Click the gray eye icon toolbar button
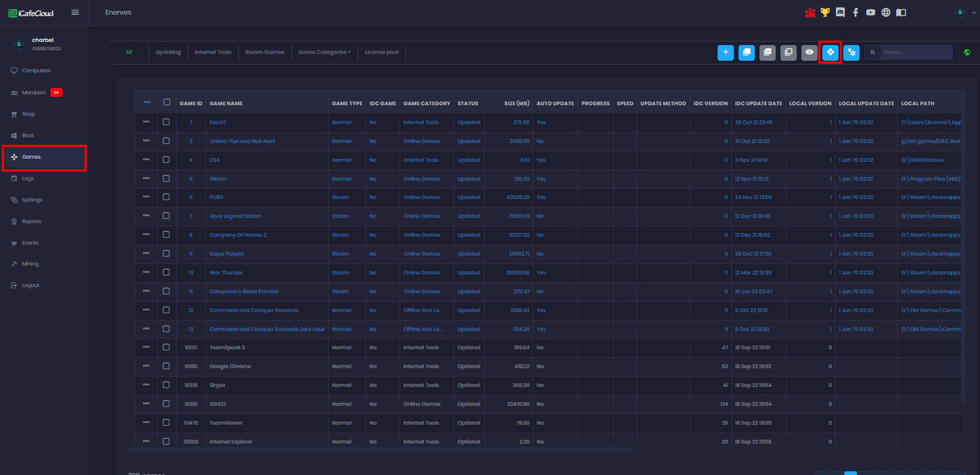 (809, 52)
